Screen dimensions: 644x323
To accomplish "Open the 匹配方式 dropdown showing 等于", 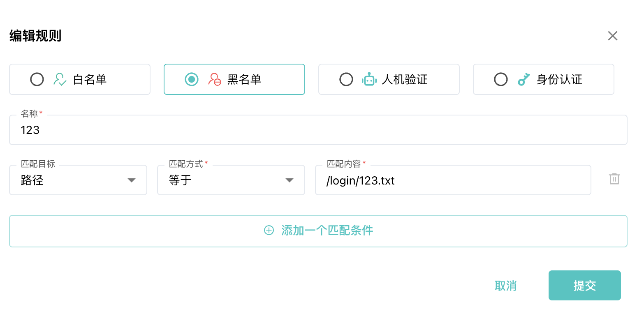I will (x=231, y=180).
